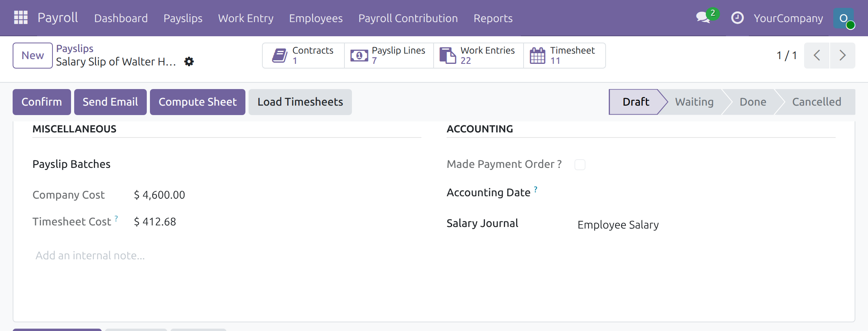Click the New button
868x331 pixels.
click(33, 56)
